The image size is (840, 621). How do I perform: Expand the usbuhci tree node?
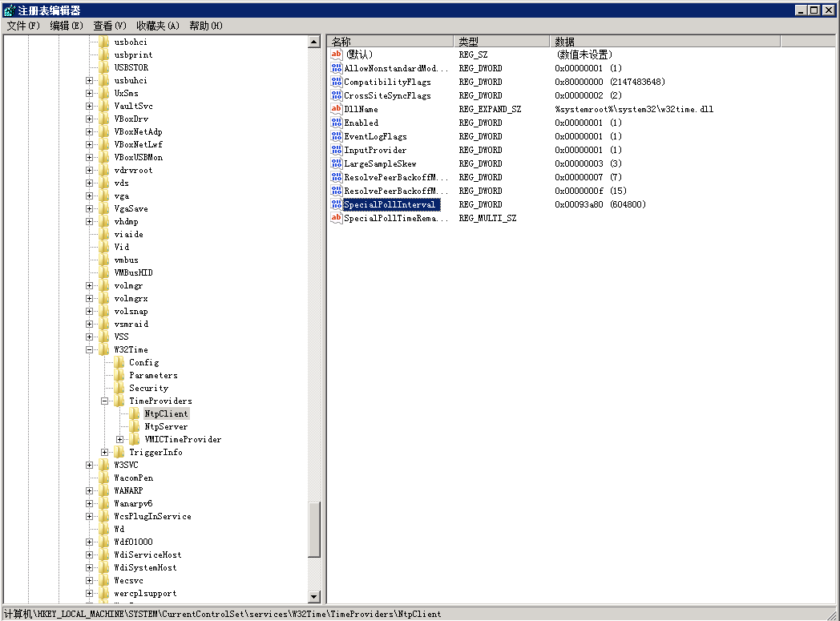click(90, 80)
